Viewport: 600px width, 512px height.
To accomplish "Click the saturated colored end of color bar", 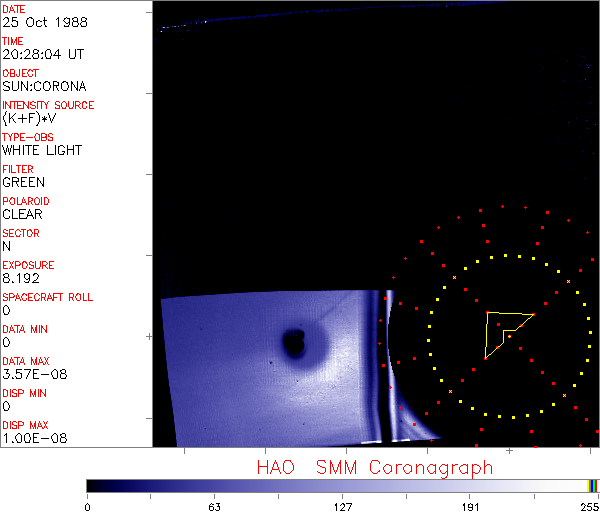I will [593, 486].
